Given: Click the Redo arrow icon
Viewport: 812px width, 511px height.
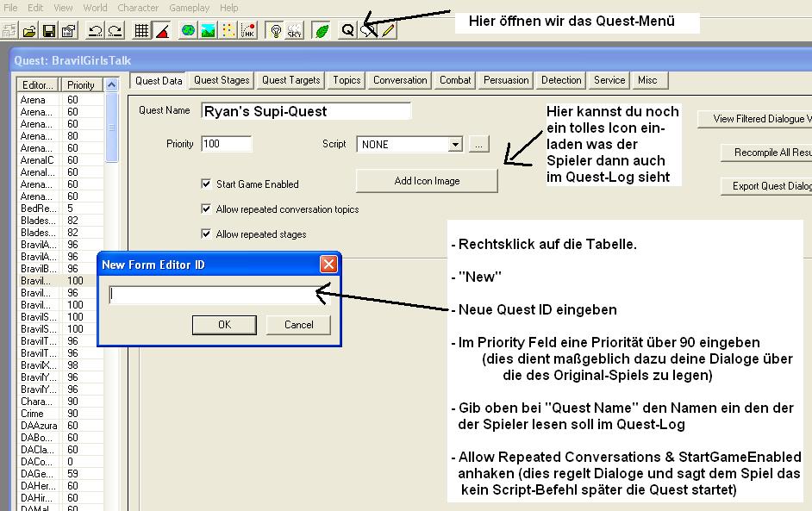Looking at the screenshot, I should coord(114,30).
